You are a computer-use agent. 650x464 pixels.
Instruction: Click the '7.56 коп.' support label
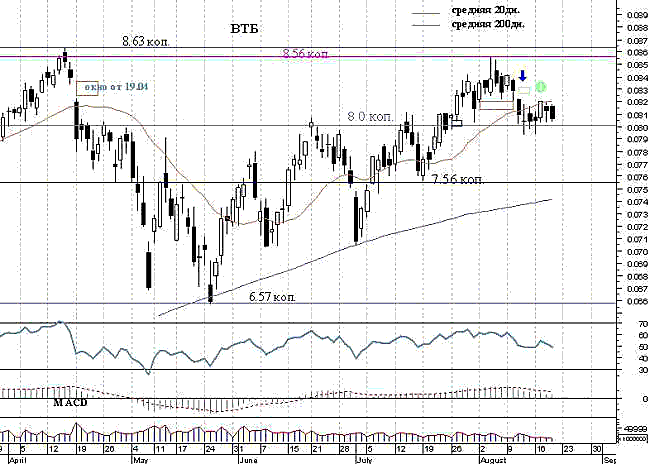point(457,179)
